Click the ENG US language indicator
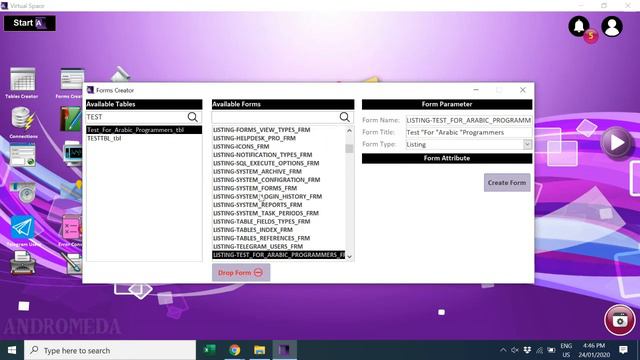 pyautogui.click(x=566, y=350)
